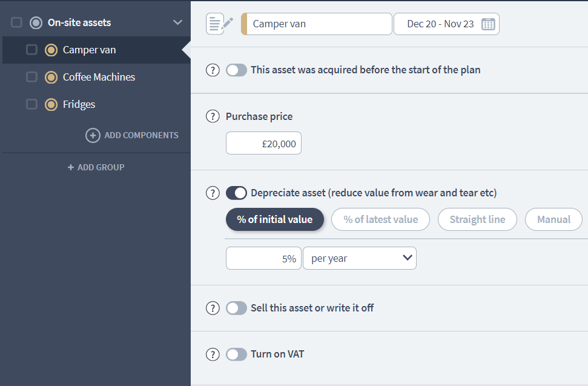The height and width of the screenshot is (386, 588).
Task: Click the Add Components plus icon
Action: (x=93, y=135)
